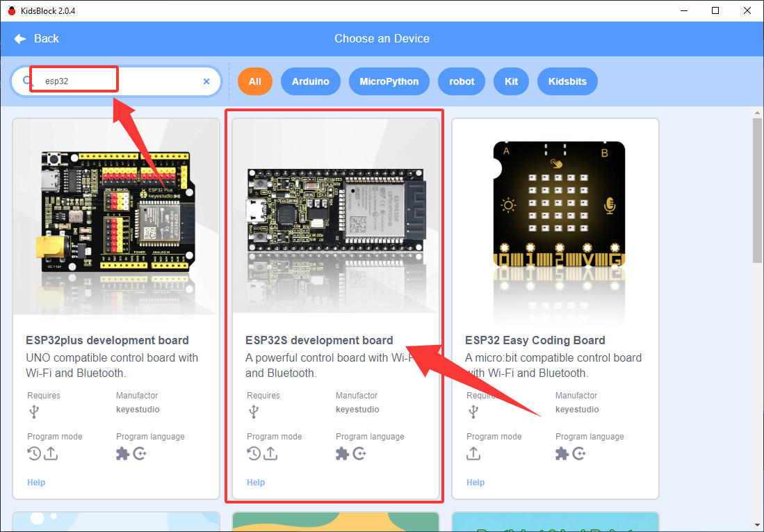Show only robot devices
The height and width of the screenshot is (532, 764).
(462, 81)
